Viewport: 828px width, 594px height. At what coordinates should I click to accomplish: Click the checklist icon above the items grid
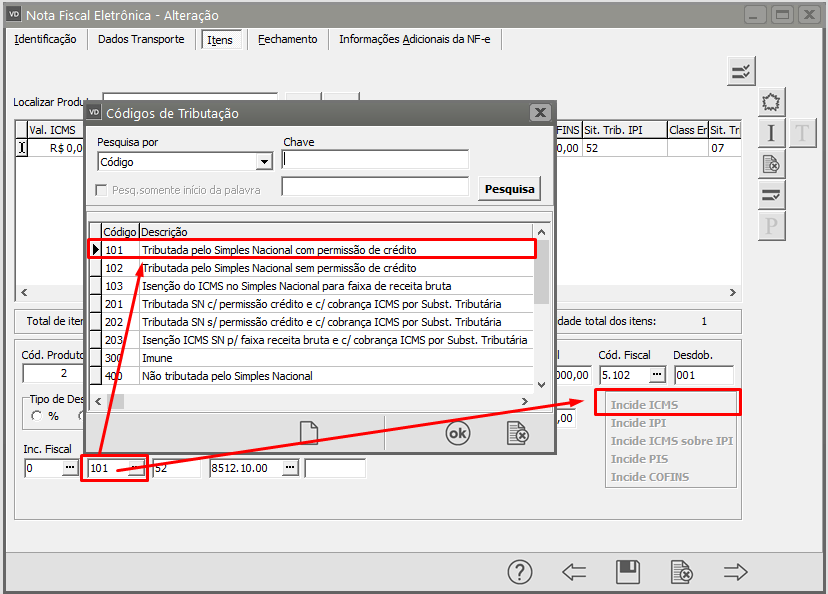(741, 70)
